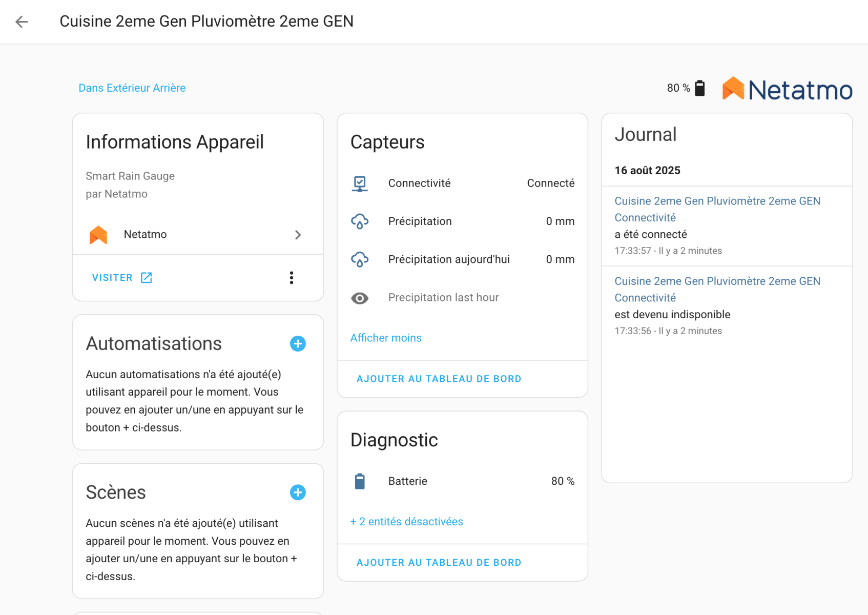Click the eye icon for Precipitation last hour
The height and width of the screenshot is (615, 868).
pos(360,298)
